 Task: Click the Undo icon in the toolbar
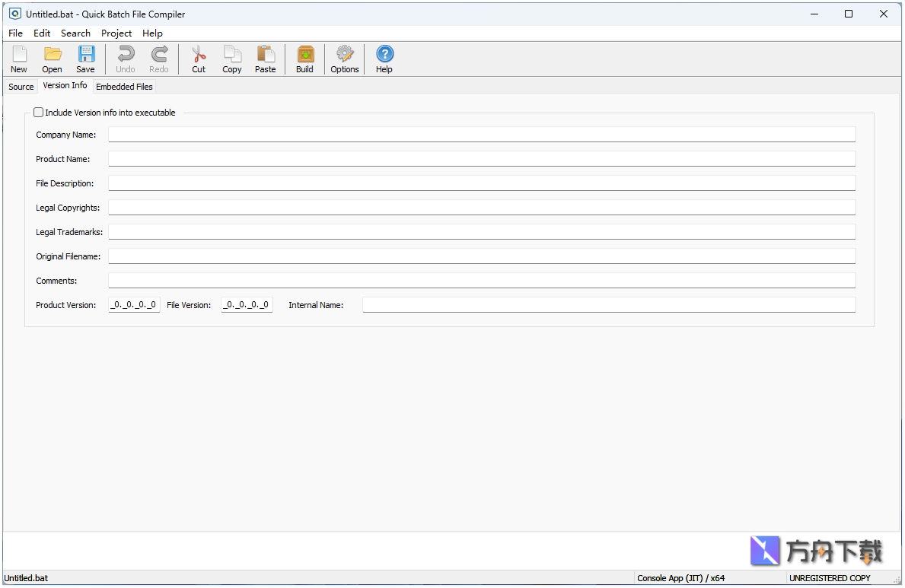coord(125,58)
